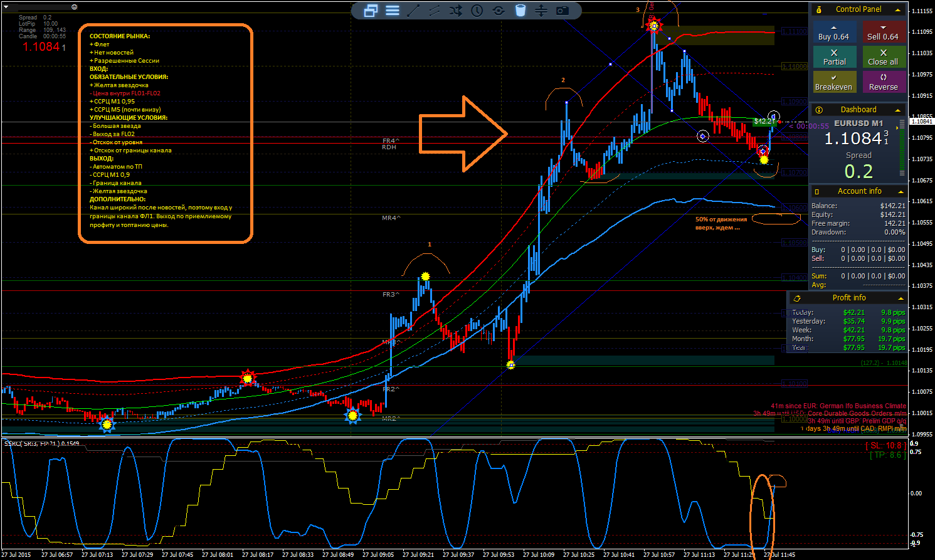Image resolution: width=935 pixels, height=560 pixels.
Task: Click the FR4^ level label
Action: coord(391,140)
